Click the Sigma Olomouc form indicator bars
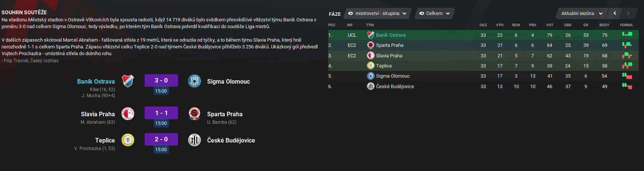644x171 pixels. (x=627, y=76)
